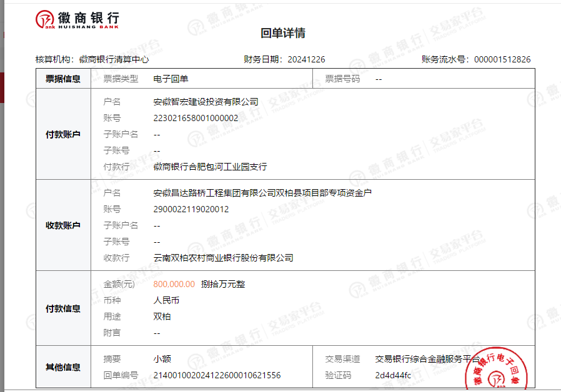Viewport: 561px width, 392px height.
Task: Click receiving bank 云南双柏农村商业银行股份有限公司
Action: click(x=223, y=258)
